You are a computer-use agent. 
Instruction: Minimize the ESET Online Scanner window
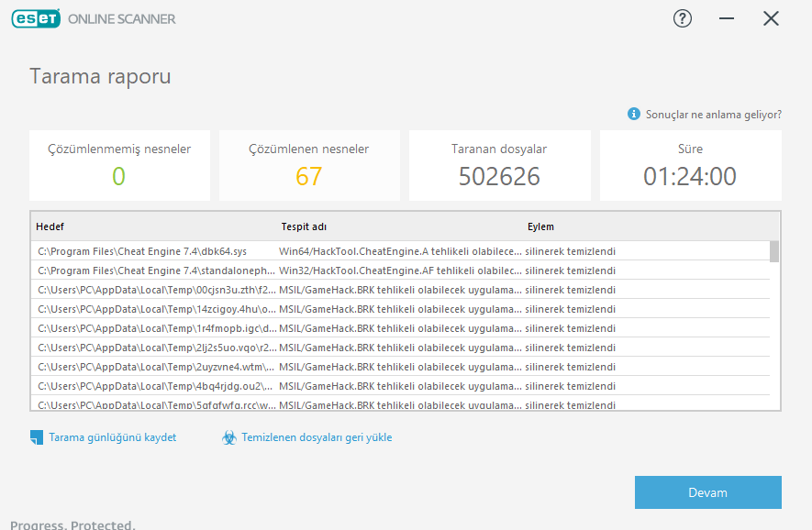(727, 18)
